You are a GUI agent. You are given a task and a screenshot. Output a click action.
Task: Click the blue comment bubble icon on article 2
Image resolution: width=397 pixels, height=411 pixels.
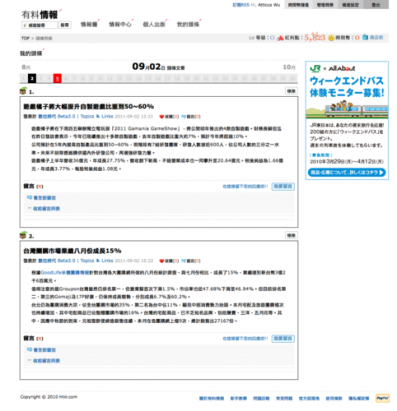coord(183,261)
